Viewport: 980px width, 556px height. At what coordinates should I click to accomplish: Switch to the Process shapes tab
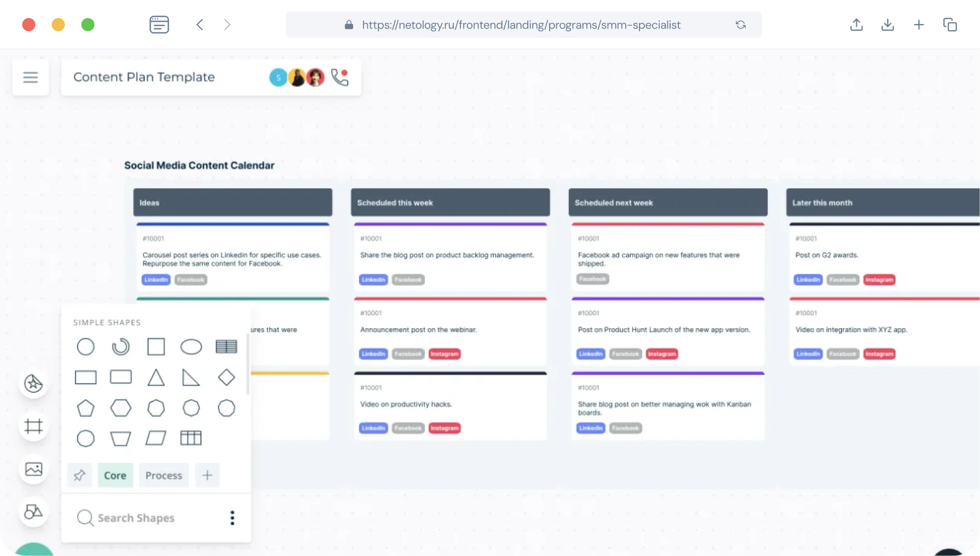(x=164, y=475)
